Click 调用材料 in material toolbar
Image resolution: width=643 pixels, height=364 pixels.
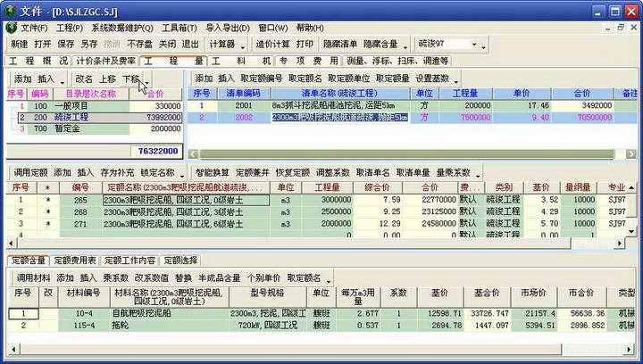tap(33, 278)
